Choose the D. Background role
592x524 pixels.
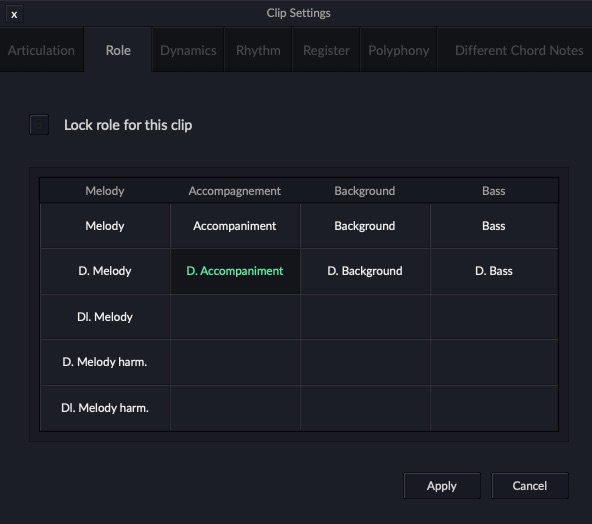(x=365, y=271)
